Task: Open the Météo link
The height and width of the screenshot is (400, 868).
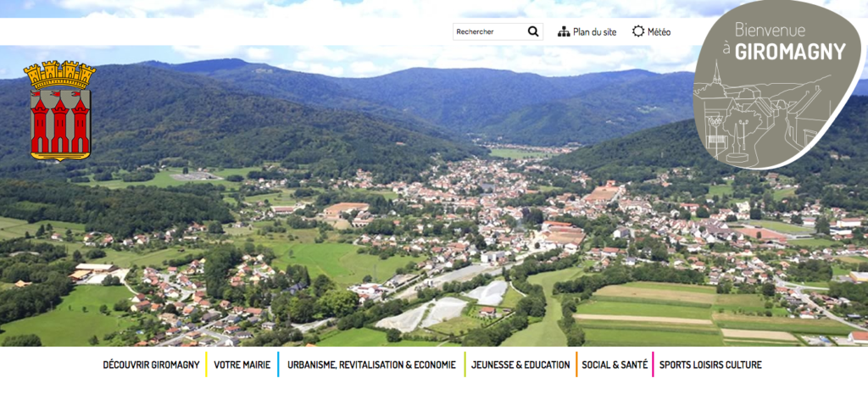Action: (x=659, y=32)
